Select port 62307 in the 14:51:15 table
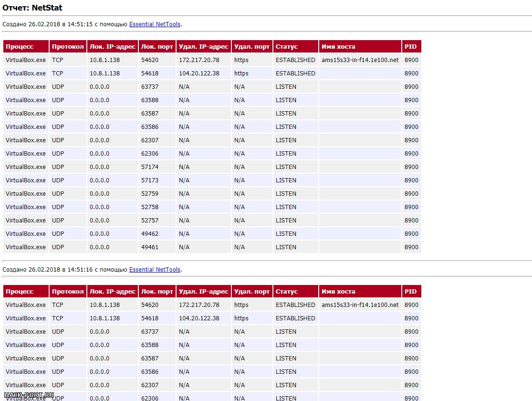 click(150, 140)
